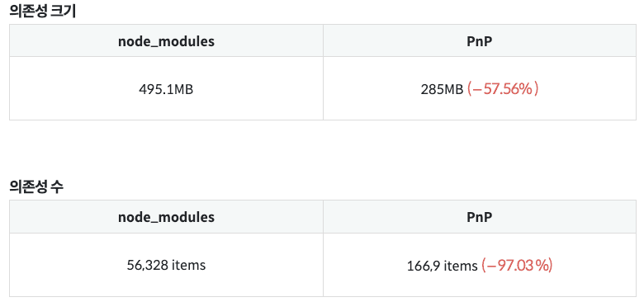This screenshot has width=644, height=302.
Task: Click the '크기' word in first heading
Action: pos(63,12)
